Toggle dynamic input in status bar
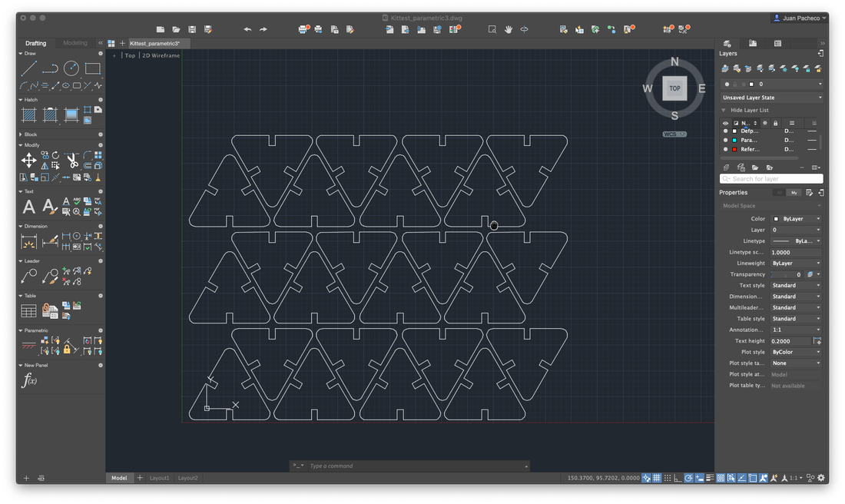 pos(700,478)
